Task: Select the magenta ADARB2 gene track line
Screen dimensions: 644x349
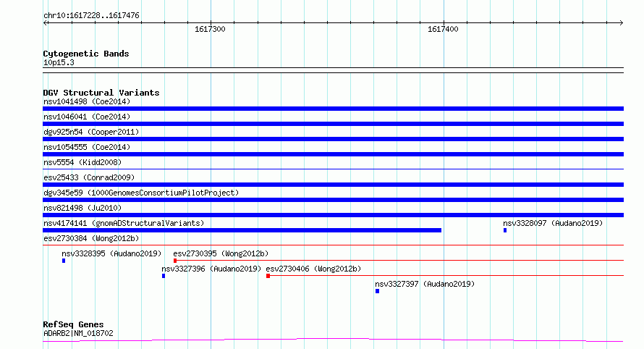Action: 333,340
